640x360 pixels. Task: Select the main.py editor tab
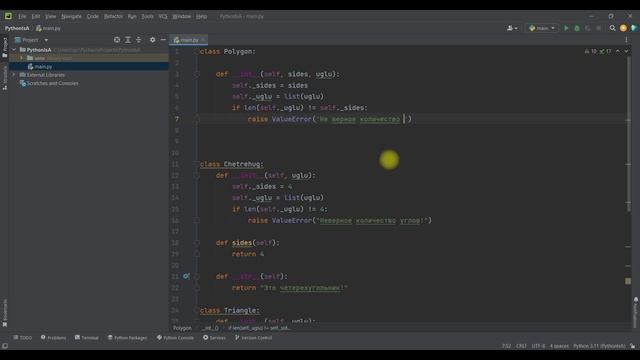pos(189,40)
